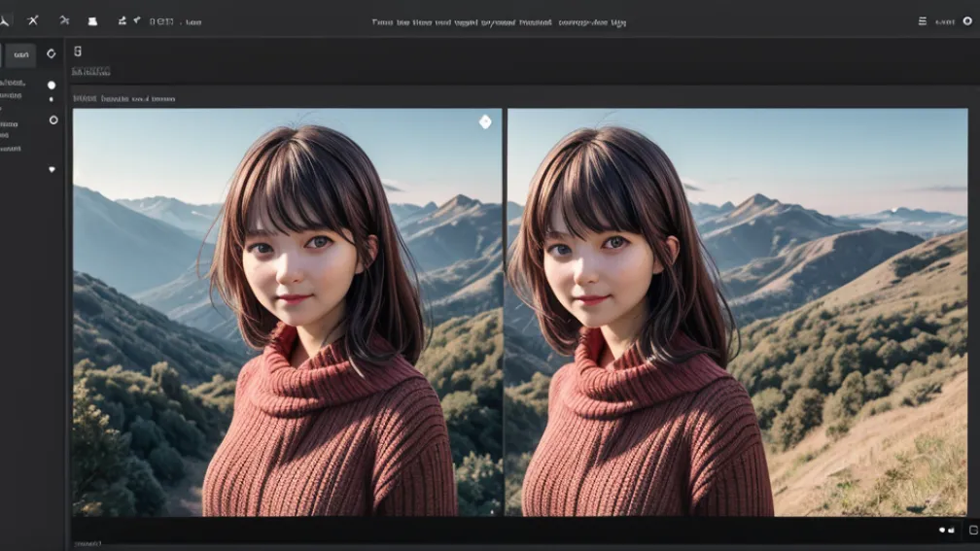Image resolution: width=980 pixels, height=551 pixels.
Task: Toggle the paired dots control at bottom-right
Action: click(946, 531)
